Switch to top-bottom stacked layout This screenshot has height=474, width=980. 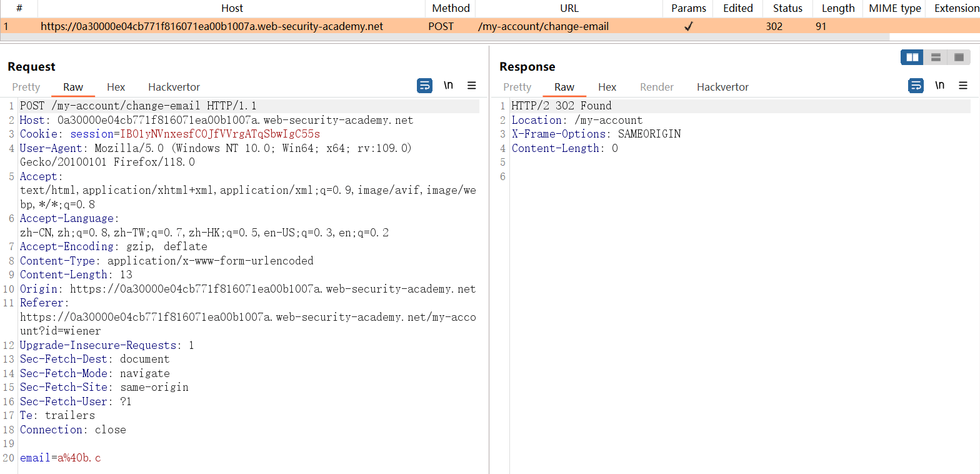(936, 58)
